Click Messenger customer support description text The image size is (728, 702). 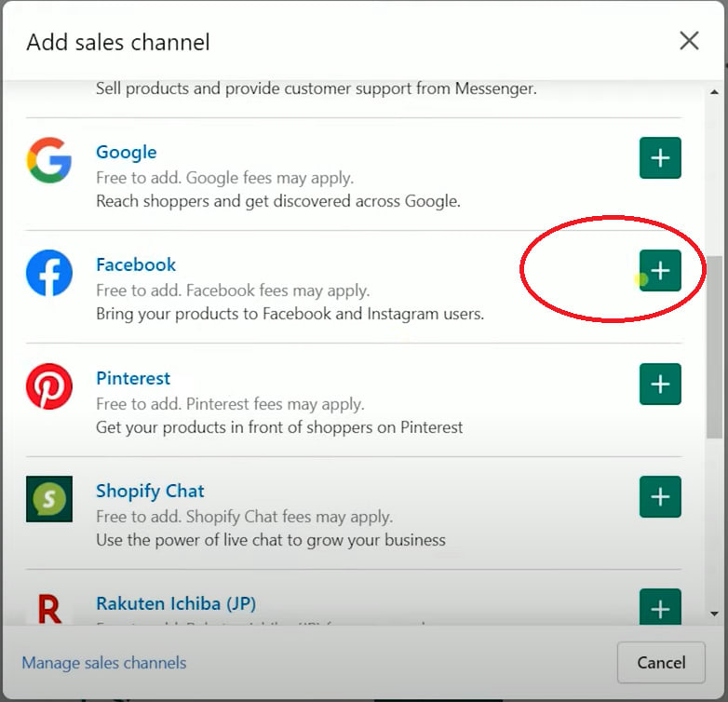(x=317, y=88)
